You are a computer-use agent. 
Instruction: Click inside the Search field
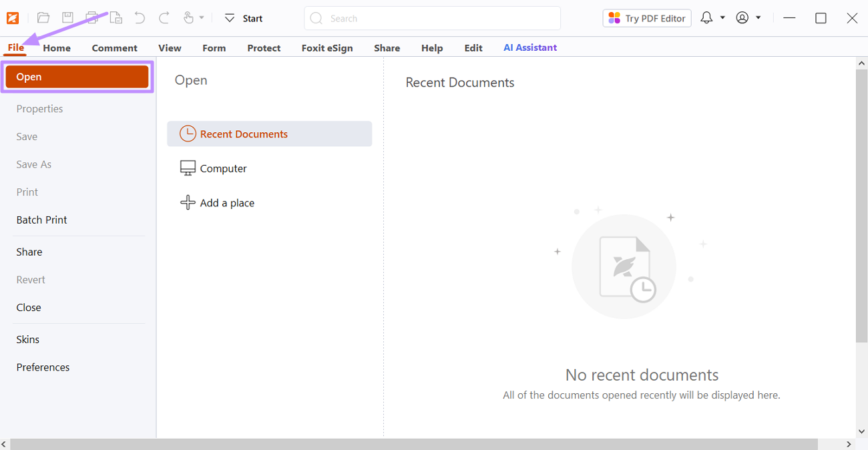[431, 18]
